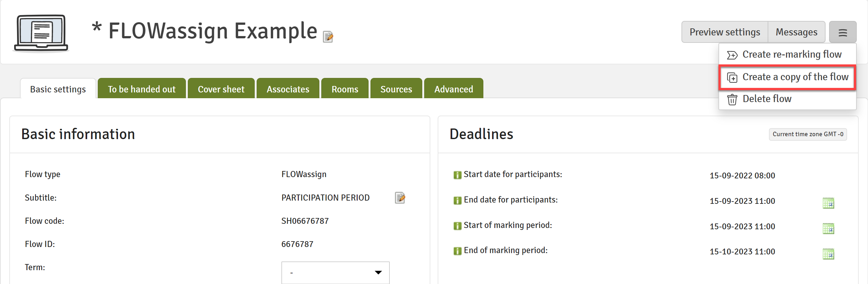Click the Messages button
This screenshot has height=284, width=868.
coord(796,32)
